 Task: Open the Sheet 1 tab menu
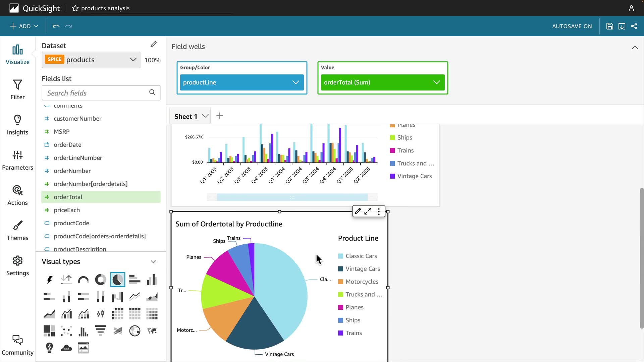(205, 116)
